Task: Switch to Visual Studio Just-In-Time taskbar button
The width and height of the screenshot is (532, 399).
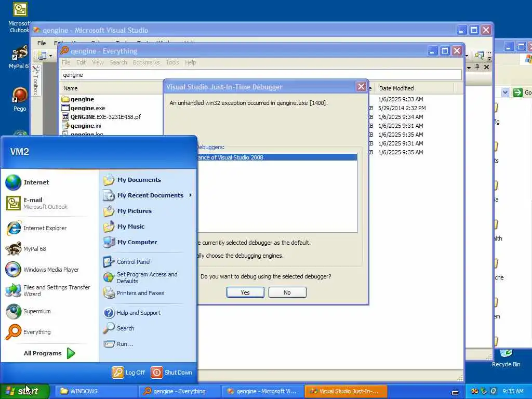Action: (x=345, y=391)
